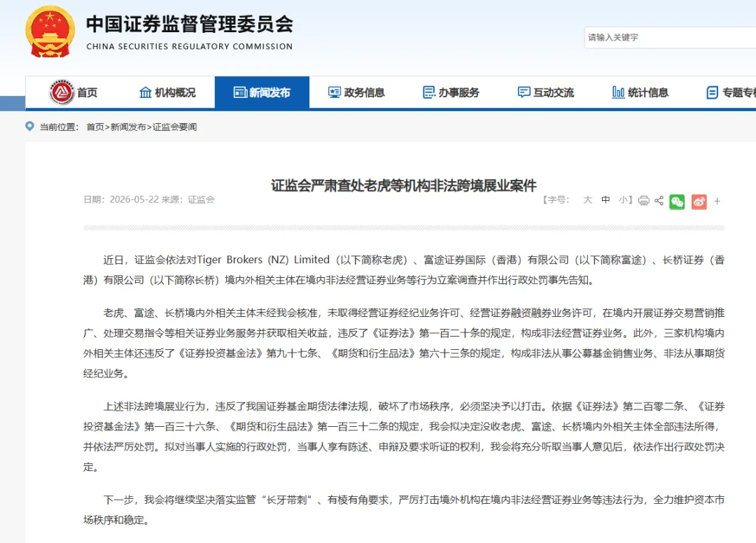The image size is (756, 543).
Task: Click the bar chart icon beside 统计信息
Action: point(618,92)
